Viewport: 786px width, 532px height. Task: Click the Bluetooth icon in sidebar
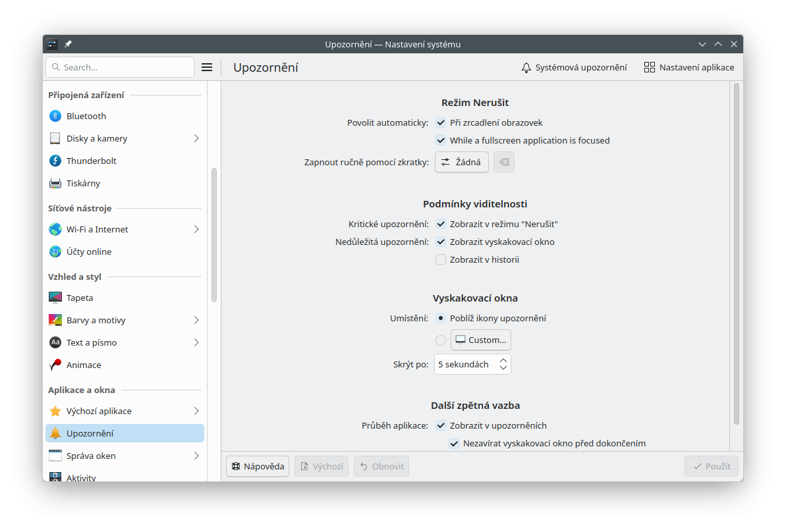point(55,116)
